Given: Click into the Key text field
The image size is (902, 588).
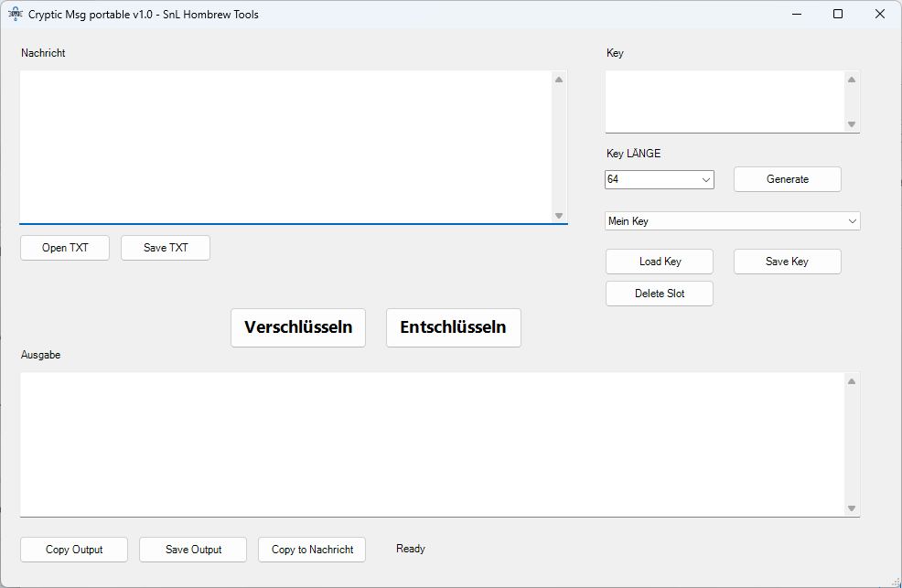Looking at the screenshot, I should 725,102.
